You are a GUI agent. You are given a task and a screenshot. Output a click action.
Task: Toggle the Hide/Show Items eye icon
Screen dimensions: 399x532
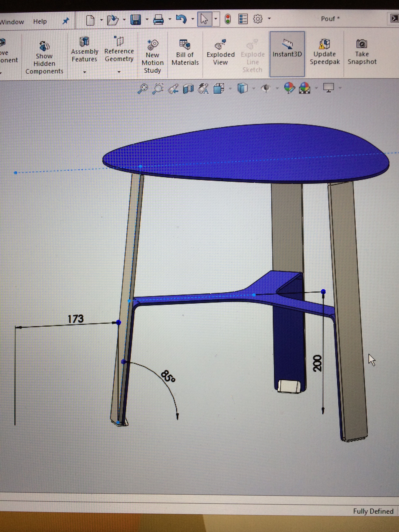click(266, 88)
